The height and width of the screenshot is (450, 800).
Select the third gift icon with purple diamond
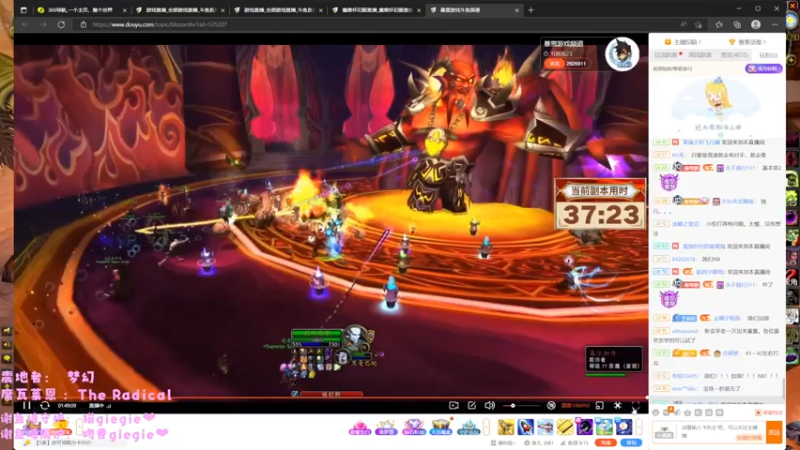point(414,427)
